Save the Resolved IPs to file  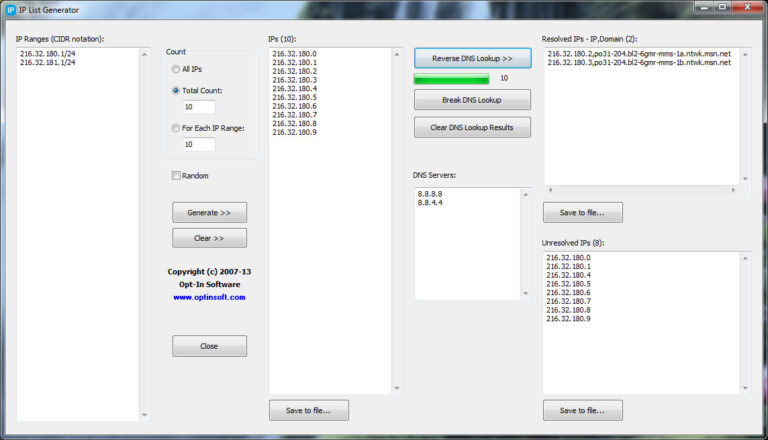(582, 213)
